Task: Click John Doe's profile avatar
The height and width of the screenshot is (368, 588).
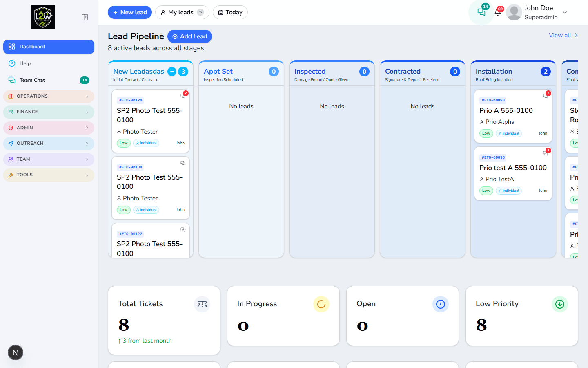Action: (514, 12)
